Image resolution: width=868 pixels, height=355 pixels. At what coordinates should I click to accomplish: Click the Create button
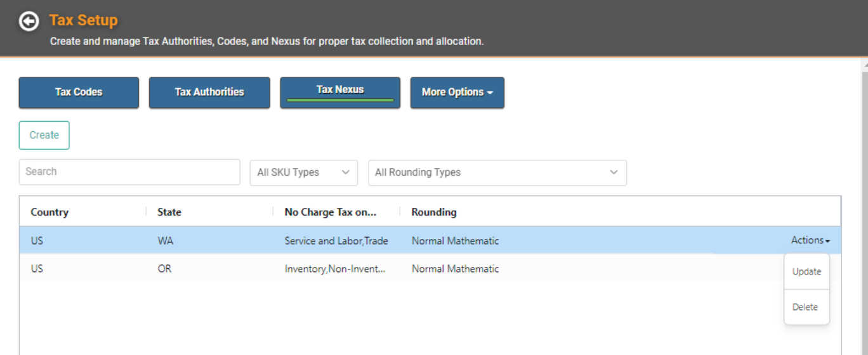pos(44,135)
